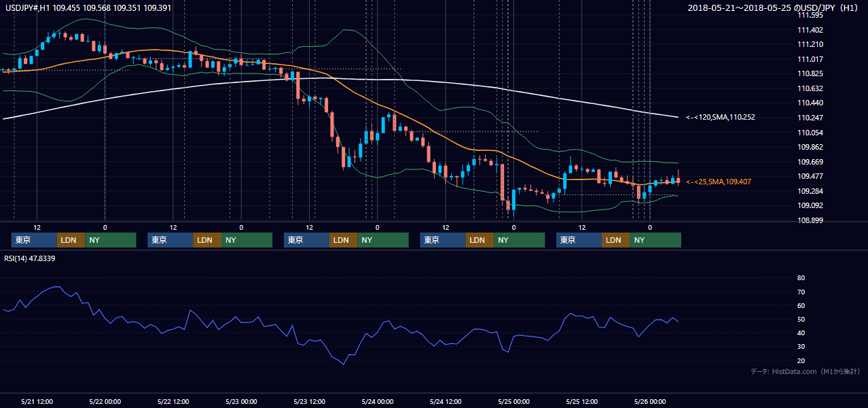Select the 5/24 00:00 date label
Image resolution: width=868 pixels, height=408 pixels.
pyautogui.click(x=378, y=401)
